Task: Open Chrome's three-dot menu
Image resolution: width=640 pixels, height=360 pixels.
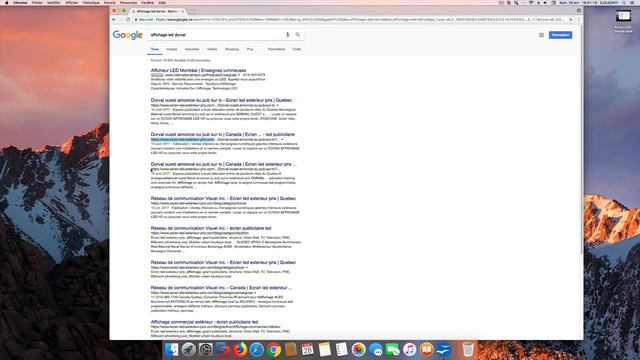Action: coord(578,20)
